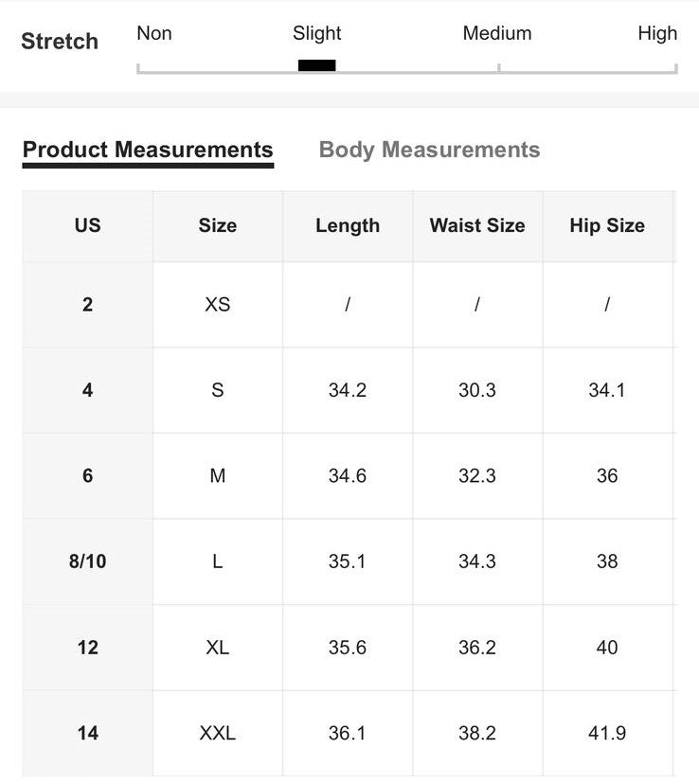Viewport: 699px width, 784px height.
Task: Select the High stretch level
Action: click(658, 34)
